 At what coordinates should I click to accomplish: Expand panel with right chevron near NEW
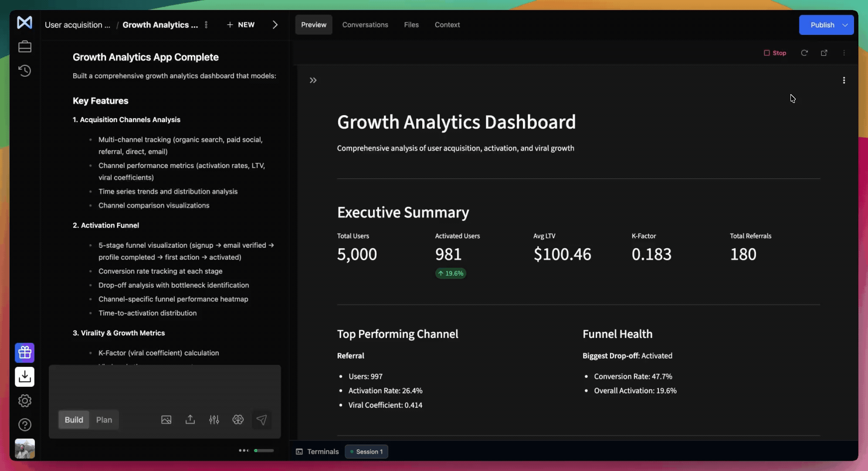[x=275, y=25]
